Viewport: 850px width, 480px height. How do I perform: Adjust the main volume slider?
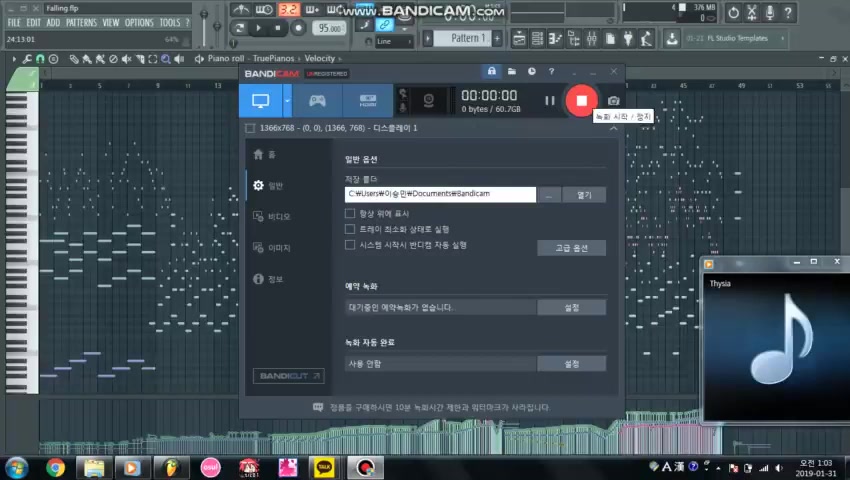click(x=204, y=27)
